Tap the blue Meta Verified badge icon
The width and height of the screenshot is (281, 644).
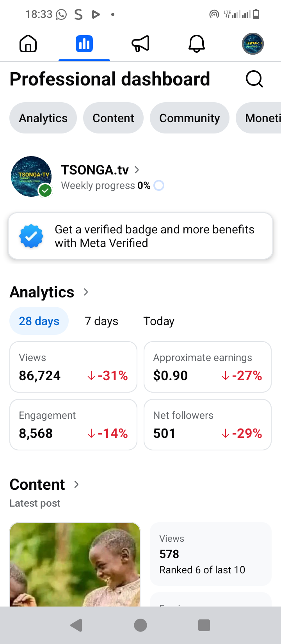click(x=31, y=236)
